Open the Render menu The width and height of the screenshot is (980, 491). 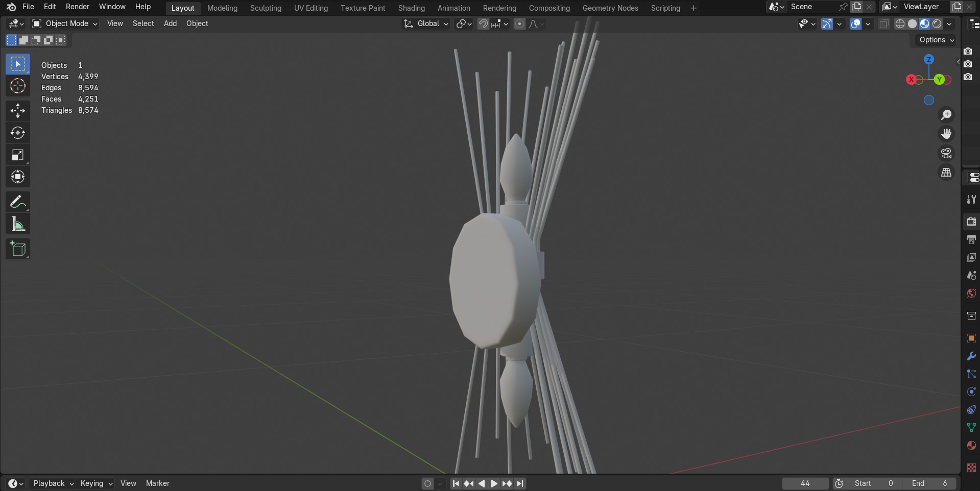[78, 7]
